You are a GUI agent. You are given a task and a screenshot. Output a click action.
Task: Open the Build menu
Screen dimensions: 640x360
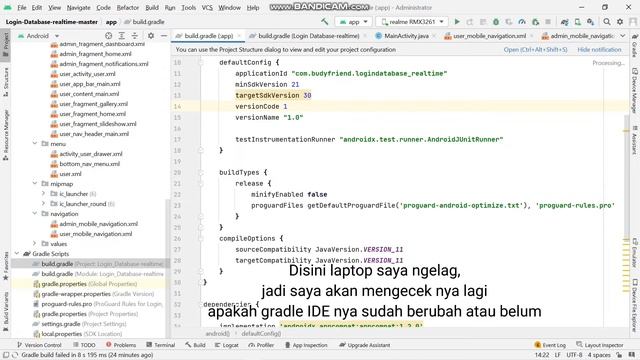(152, 7)
